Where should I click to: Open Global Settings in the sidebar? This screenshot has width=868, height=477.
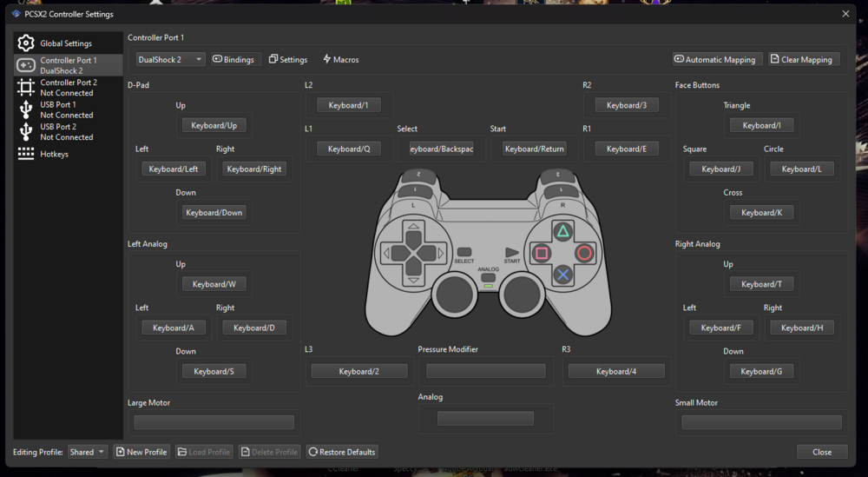click(x=65, y=43)
